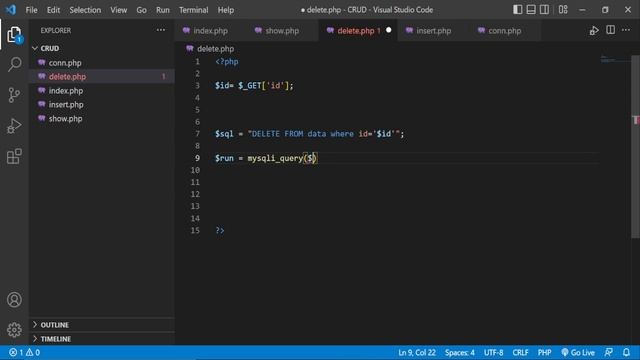Click line number 9 in the gutter

tap(197, 158)
